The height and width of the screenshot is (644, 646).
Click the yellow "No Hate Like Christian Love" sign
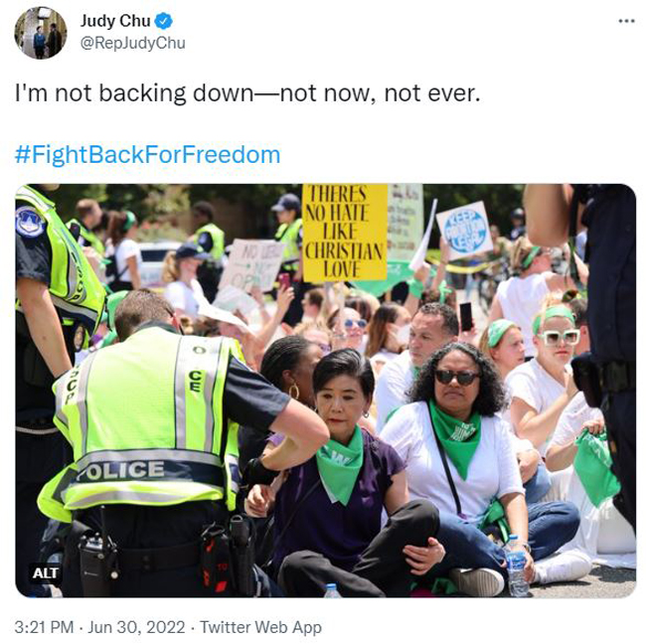pyautogui.click(x=345, y=232)
